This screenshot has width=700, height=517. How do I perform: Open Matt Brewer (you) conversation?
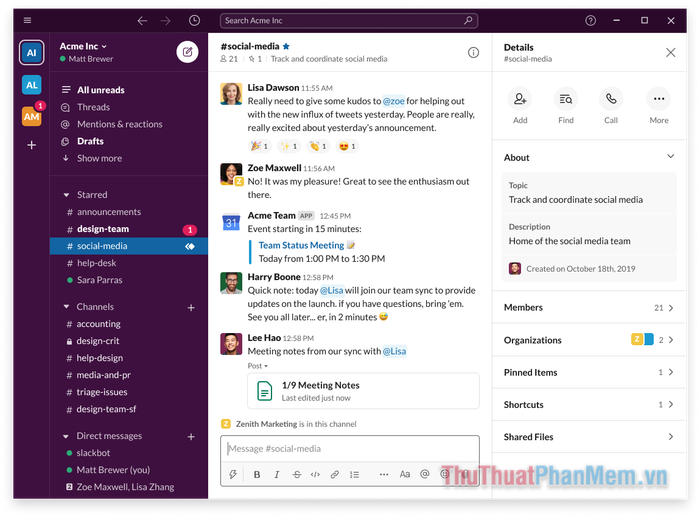[x=113, y=470]
